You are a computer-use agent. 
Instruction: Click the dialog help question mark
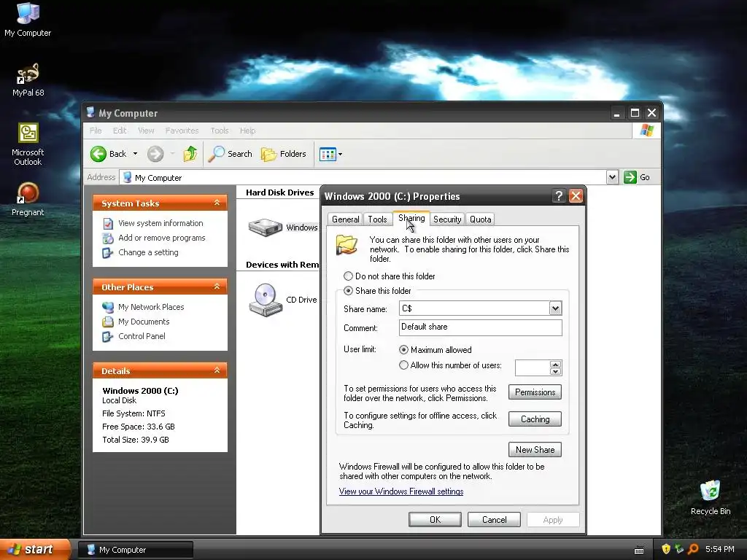coord(559,195)
